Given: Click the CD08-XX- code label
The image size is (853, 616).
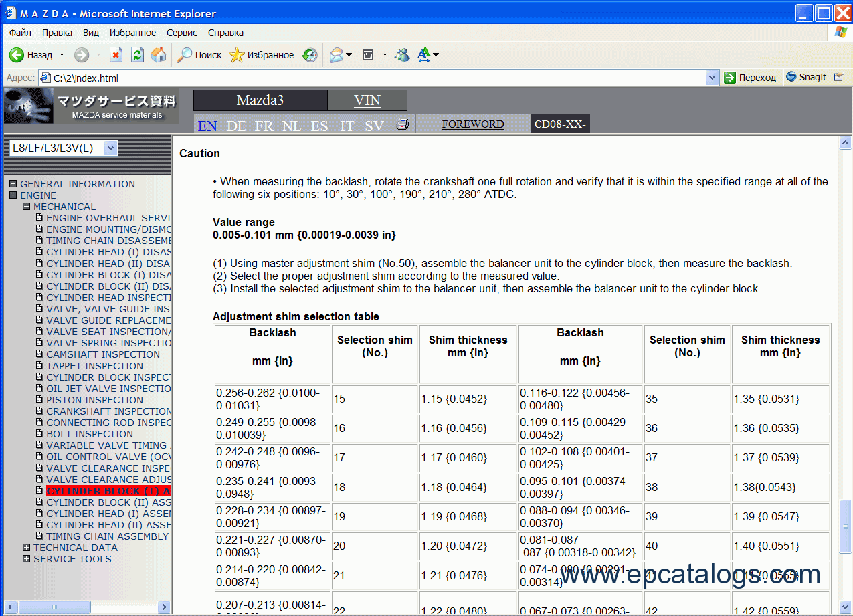Looking at the screenshot, I should 560,124.
